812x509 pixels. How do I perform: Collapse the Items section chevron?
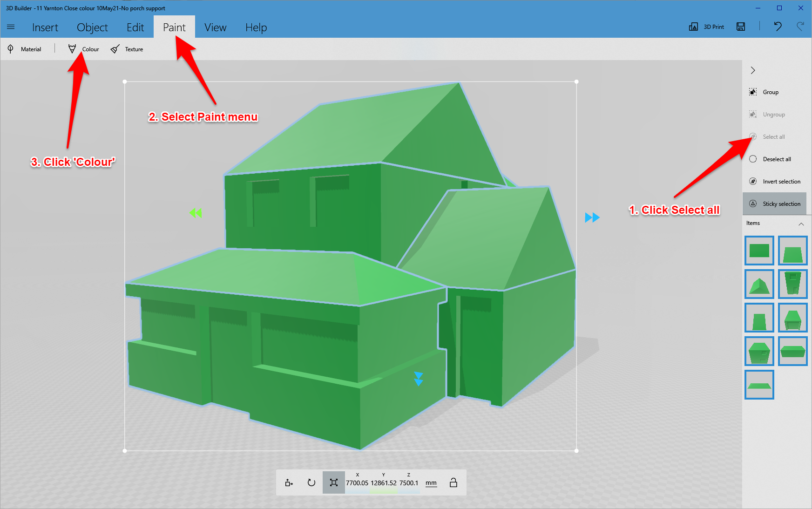801,224
